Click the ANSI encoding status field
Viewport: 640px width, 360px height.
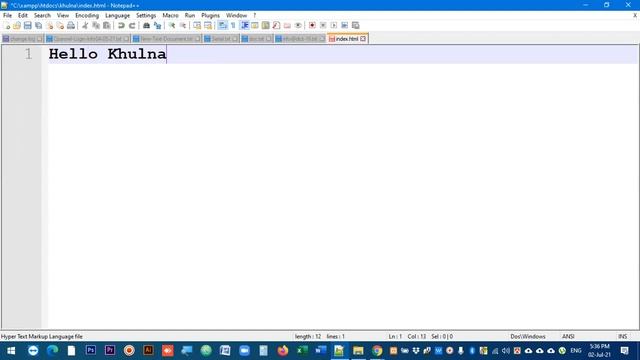pos(568,337)
